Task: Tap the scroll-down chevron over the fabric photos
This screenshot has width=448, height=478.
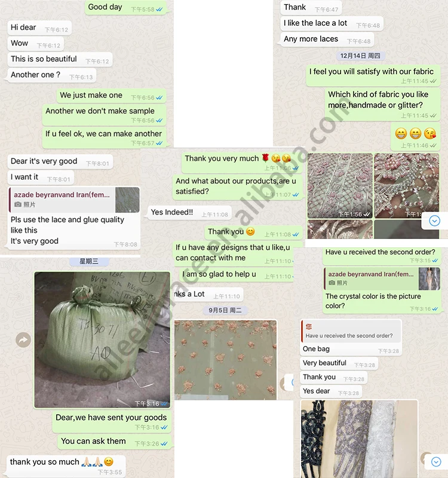Action: [x=434, y=220]
